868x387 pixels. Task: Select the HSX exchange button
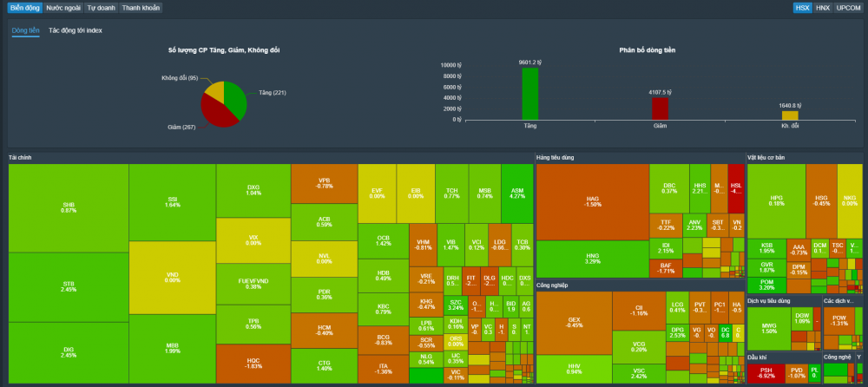[801, 9]
